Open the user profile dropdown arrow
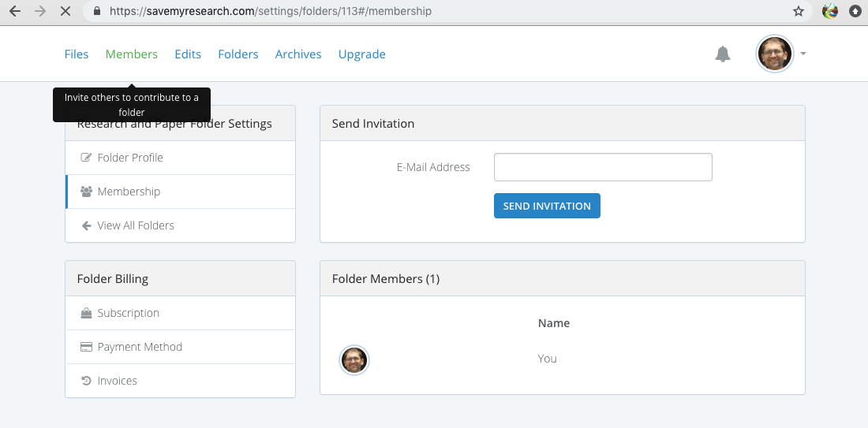Image resolution: width=868 pixels, height=428 pixels. (x=803, y=54)
